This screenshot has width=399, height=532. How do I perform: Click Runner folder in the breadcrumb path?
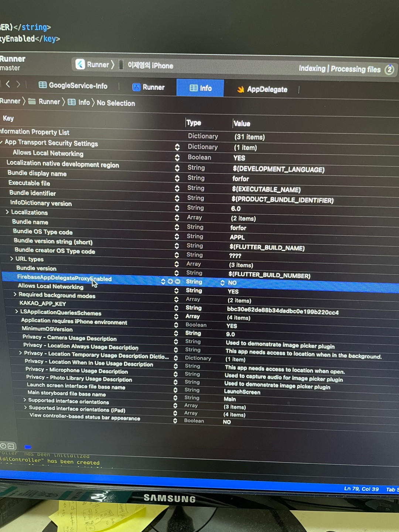[x=44, y=102]
